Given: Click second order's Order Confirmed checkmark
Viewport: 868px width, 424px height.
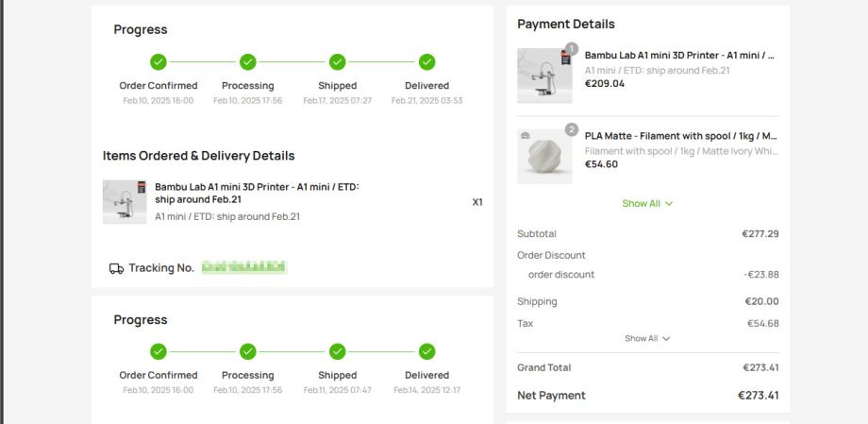Looking at the screenshot, I should (x=159, y=352).
